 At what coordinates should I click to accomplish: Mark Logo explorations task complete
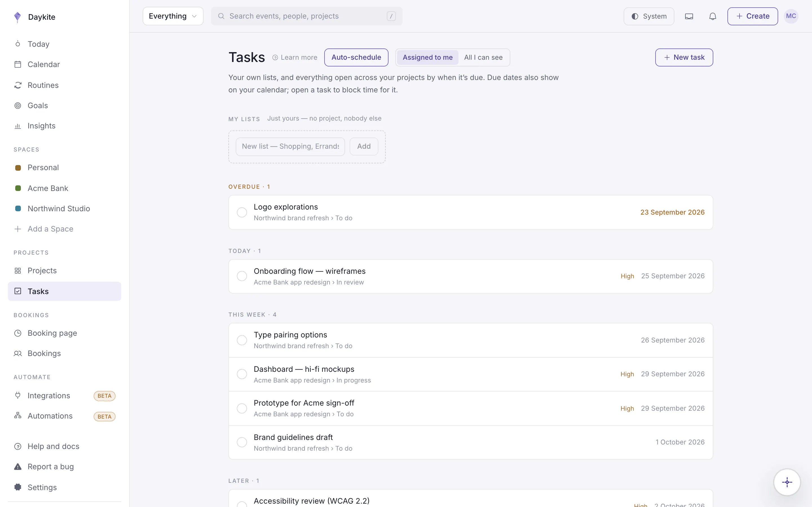click(242, 212)
